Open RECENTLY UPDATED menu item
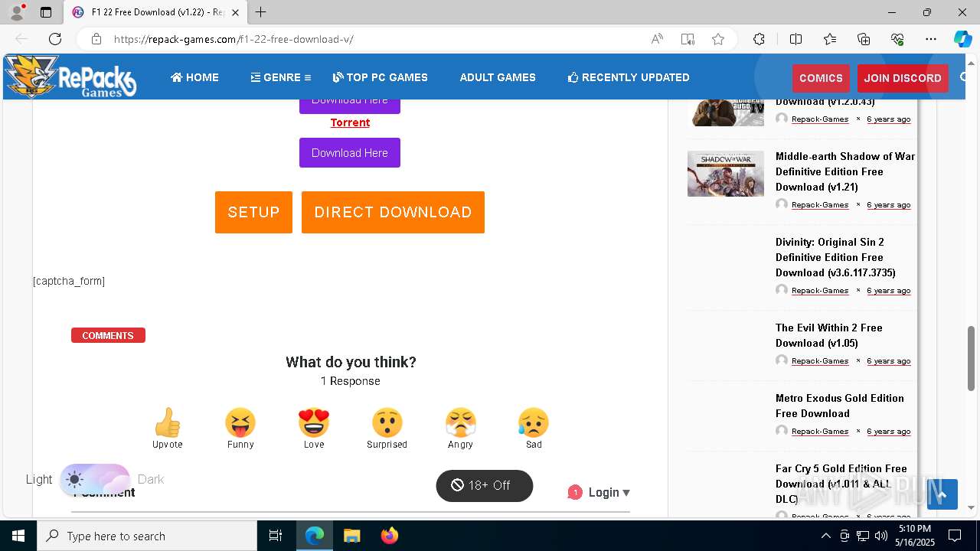 tap(628, 77)
